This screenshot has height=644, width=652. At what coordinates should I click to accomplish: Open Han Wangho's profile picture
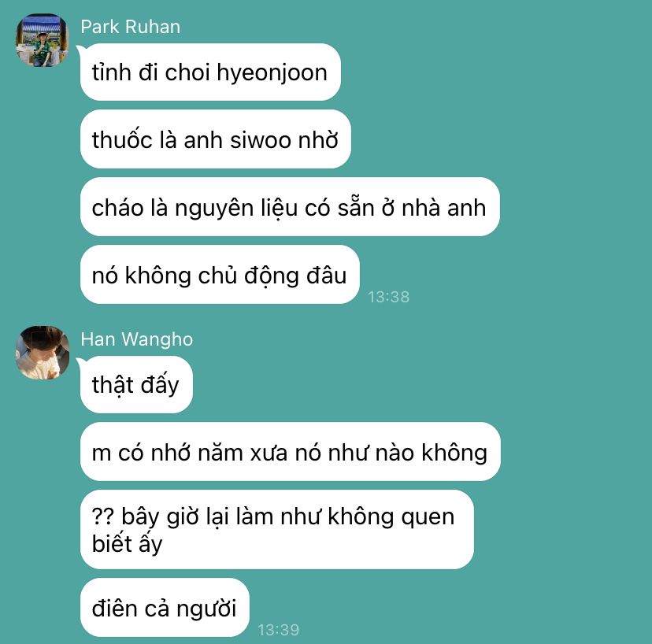[43, 353]
